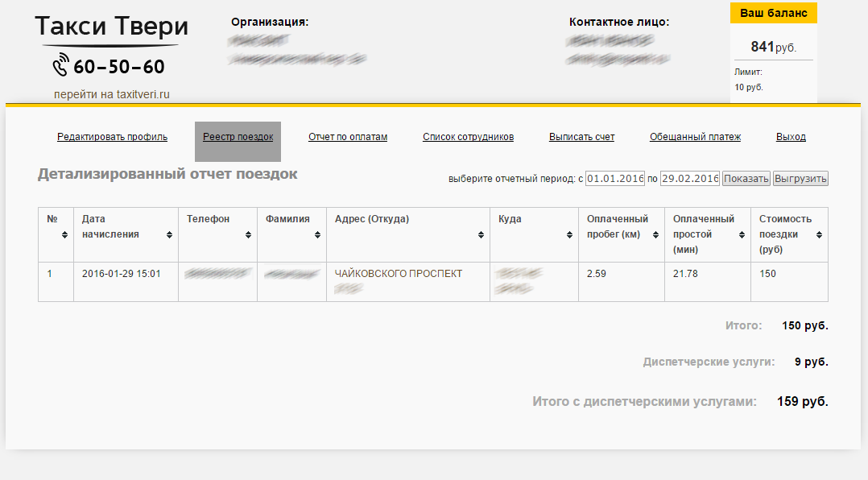Sort by Адрес (Откуда) column arrows
This screenshot has width=868, height=480.
coord(481,234)
